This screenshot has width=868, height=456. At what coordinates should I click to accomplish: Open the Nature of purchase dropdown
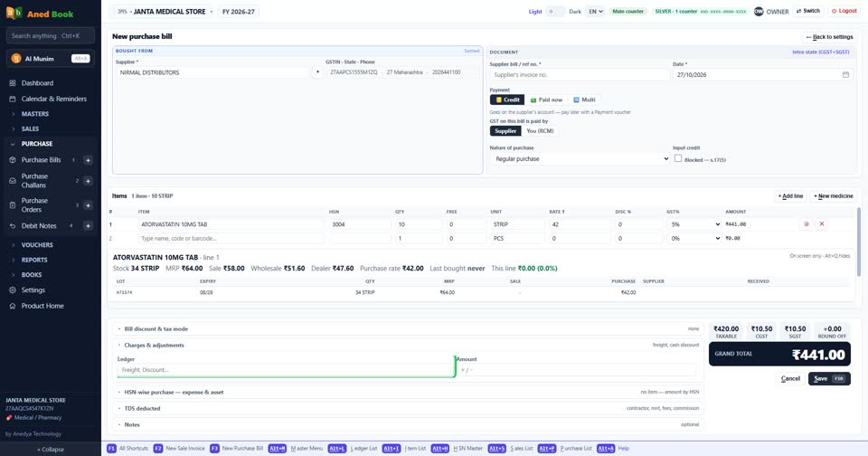(580, 159)
